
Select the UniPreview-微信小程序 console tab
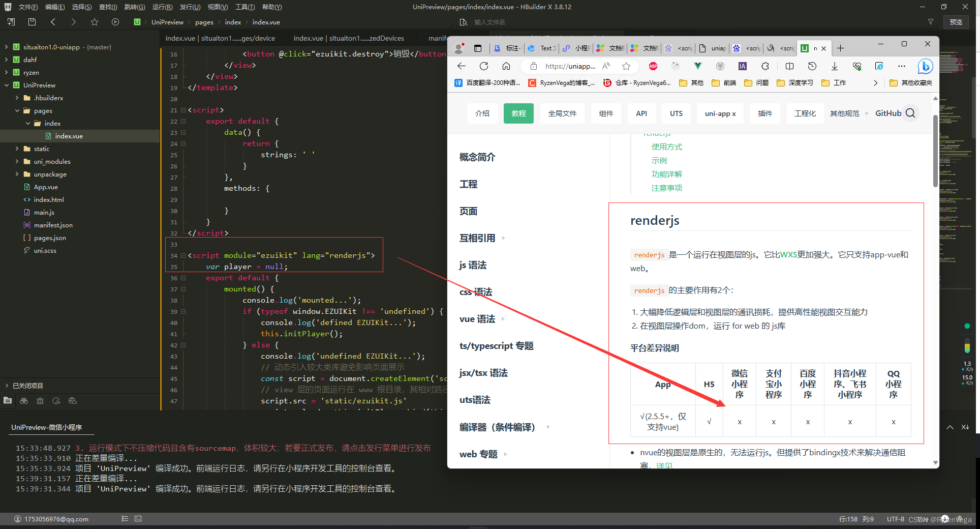click(x=47, y=427)
